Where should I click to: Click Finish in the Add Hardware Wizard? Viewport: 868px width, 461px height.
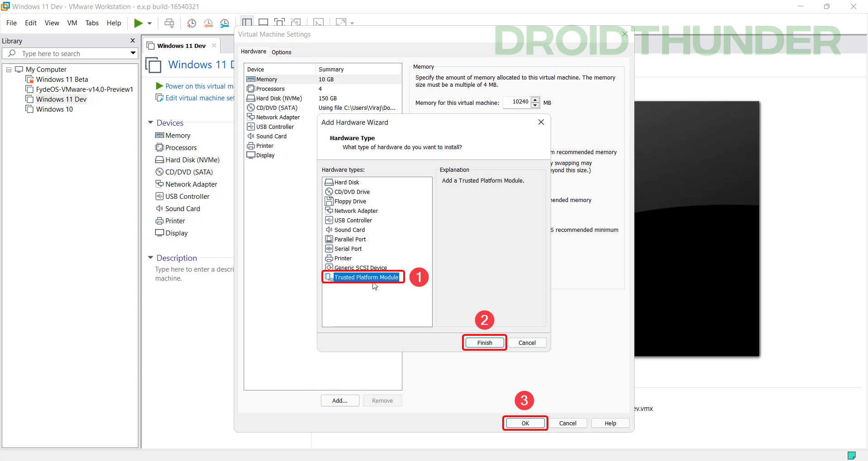pos(485,343)
